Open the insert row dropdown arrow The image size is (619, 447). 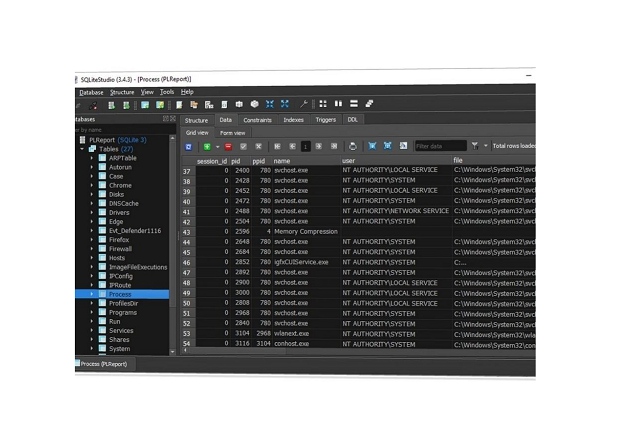click(216, 146)
